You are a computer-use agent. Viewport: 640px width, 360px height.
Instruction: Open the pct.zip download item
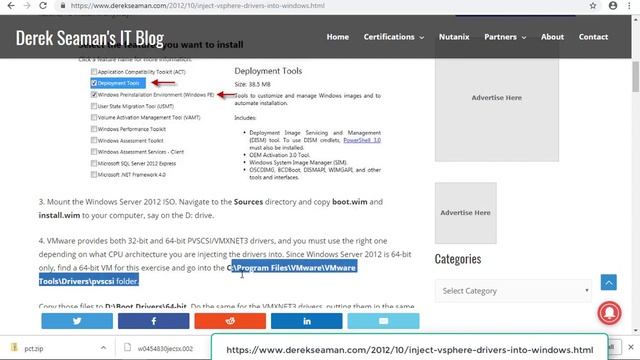tap(33, 348)
